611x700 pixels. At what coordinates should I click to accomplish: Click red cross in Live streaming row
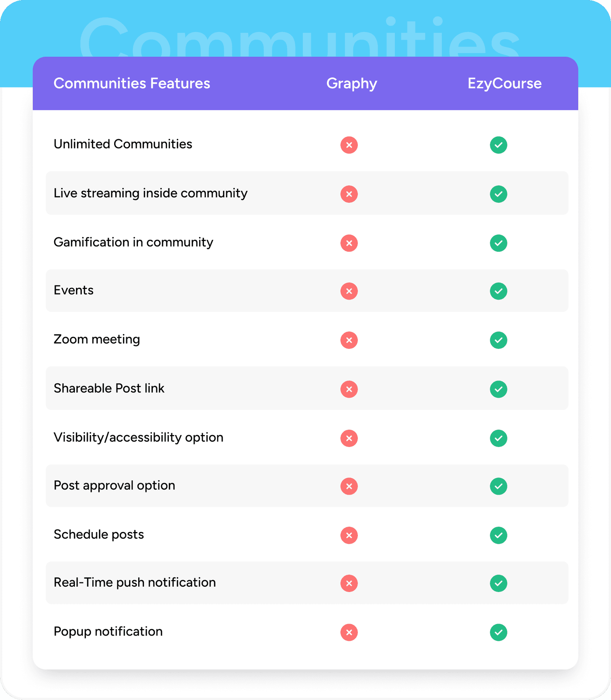(x=349, y=194)
